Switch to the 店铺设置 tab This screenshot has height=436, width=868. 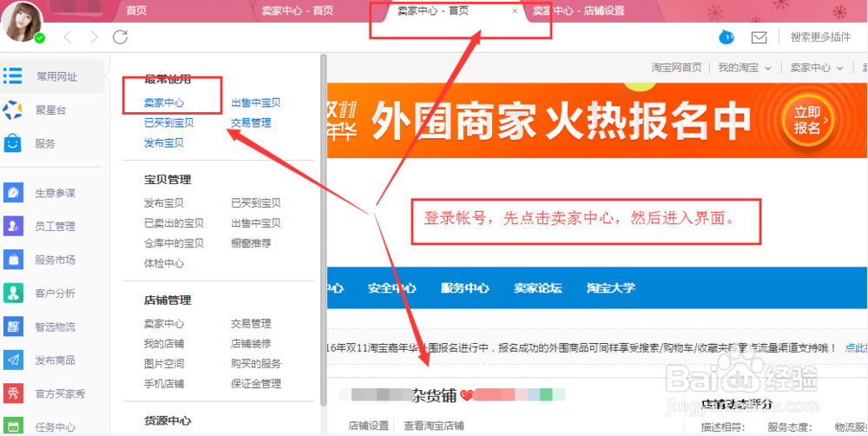click(x=579, y=11)
